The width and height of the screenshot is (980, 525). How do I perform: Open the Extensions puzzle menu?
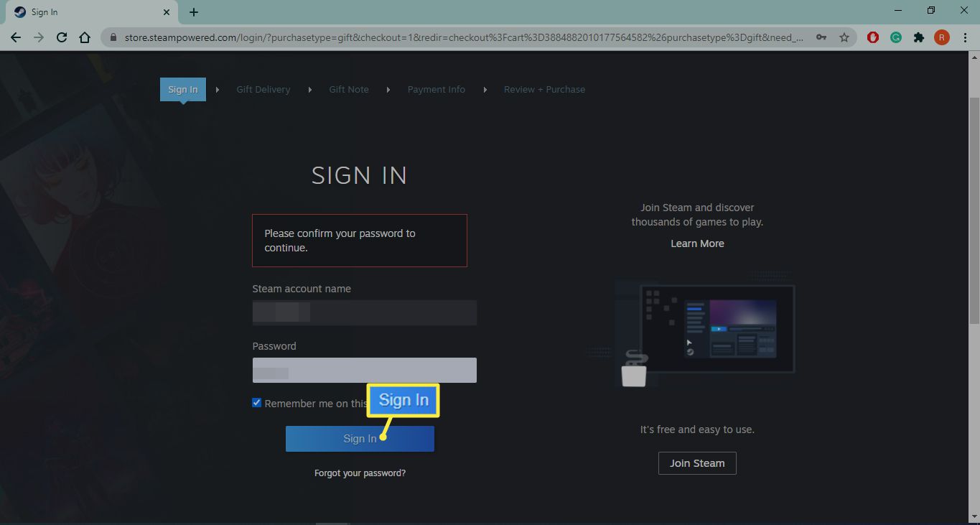click(919, 37)
